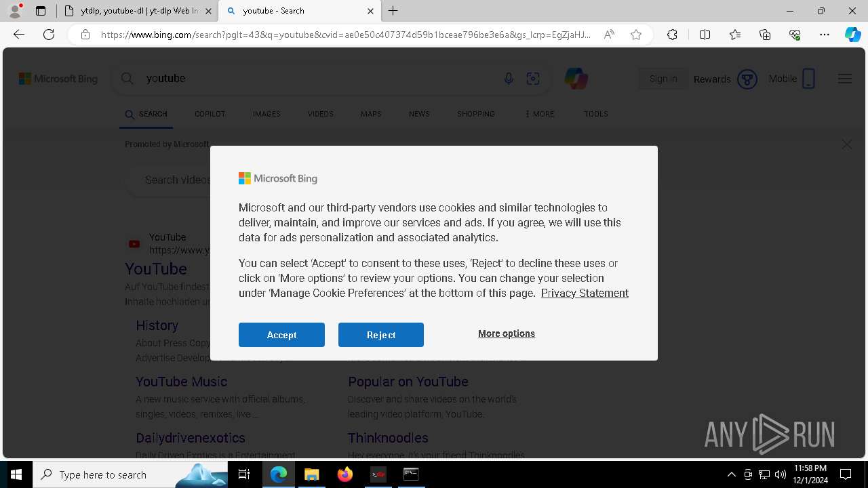This screenshot has height=488, width=868.
Task: Refresh the current Bing page
Action: point(49,35)
